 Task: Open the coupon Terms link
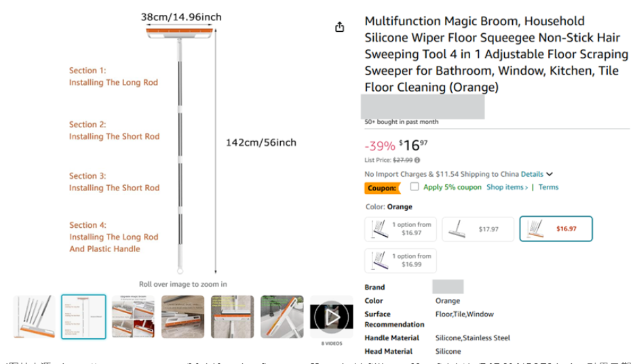click(548, 187)
